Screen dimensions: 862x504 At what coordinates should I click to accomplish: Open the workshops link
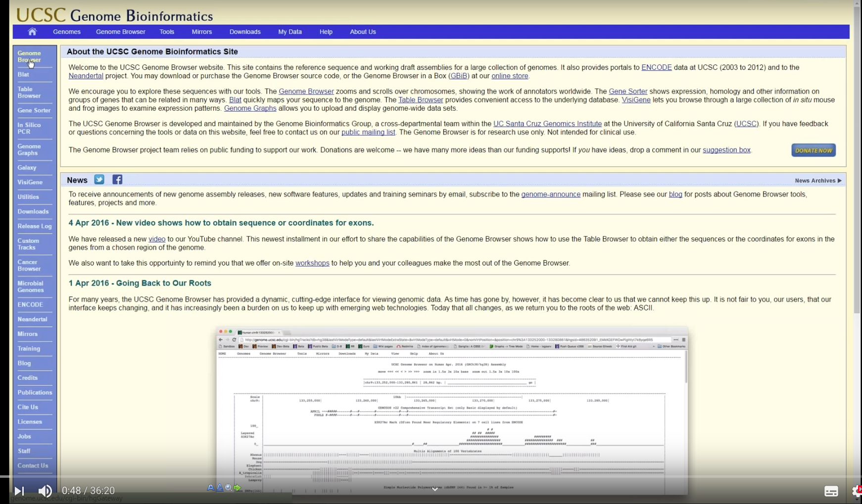click(312, 263)
